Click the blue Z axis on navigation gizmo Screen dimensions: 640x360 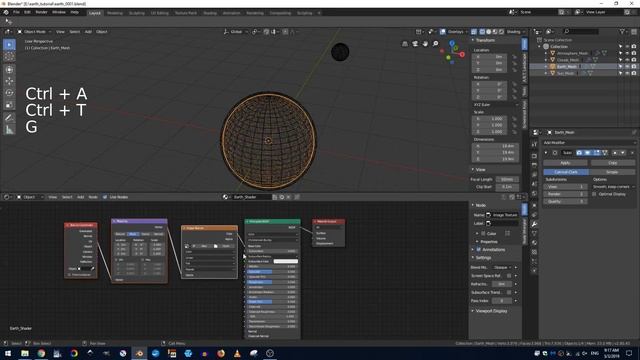click(x=452, y=42)
